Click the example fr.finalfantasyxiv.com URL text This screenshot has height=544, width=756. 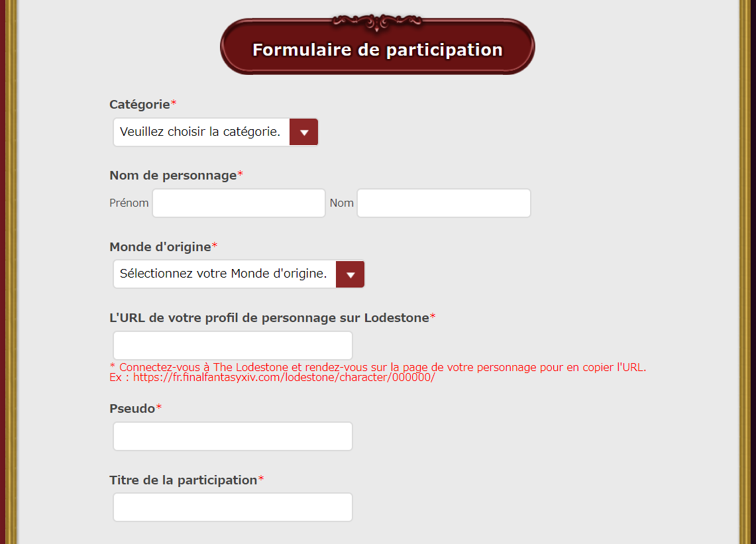[284, 378]
